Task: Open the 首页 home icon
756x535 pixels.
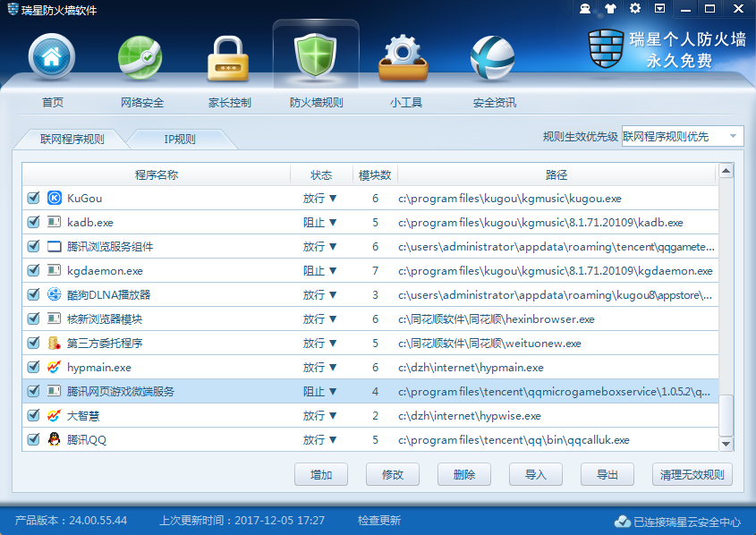Action: point(52,57)
